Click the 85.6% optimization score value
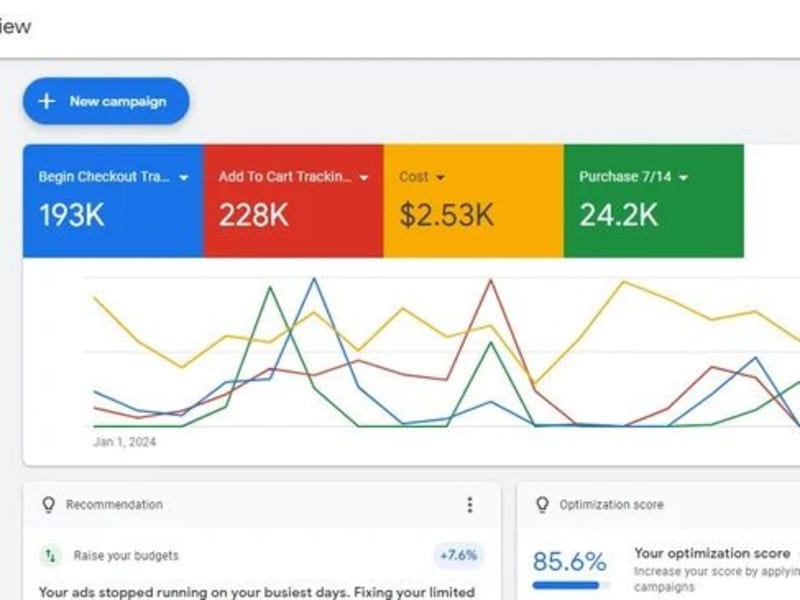This screenshot has height=600, width=800. coord(569,562)
